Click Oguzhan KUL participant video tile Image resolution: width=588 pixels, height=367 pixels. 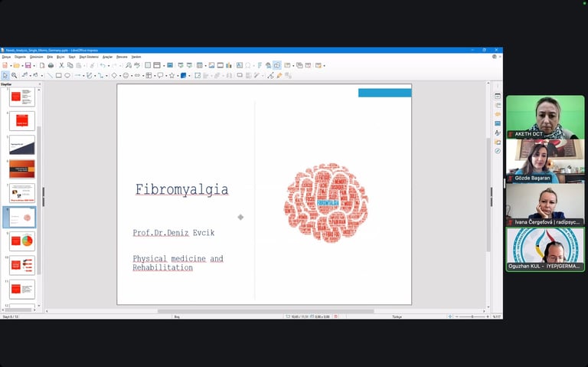pos(545,249)
